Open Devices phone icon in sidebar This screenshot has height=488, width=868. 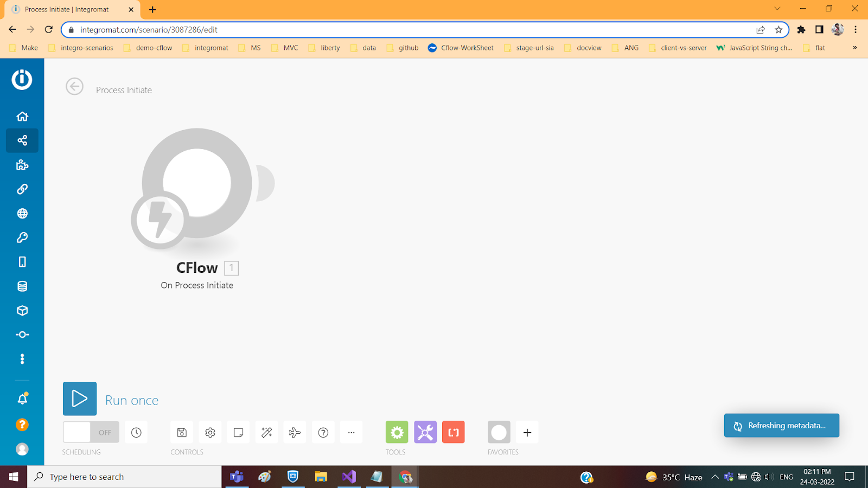click(22, 262)
